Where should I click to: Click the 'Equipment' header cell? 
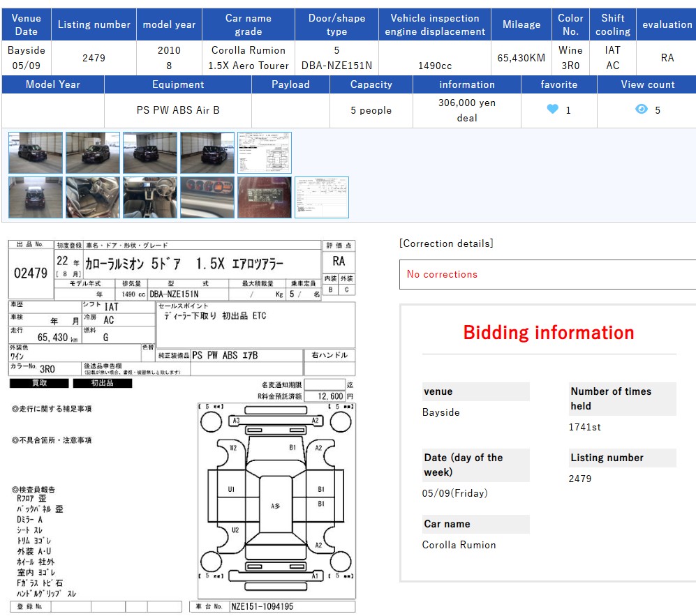click(x=178, y=84)
